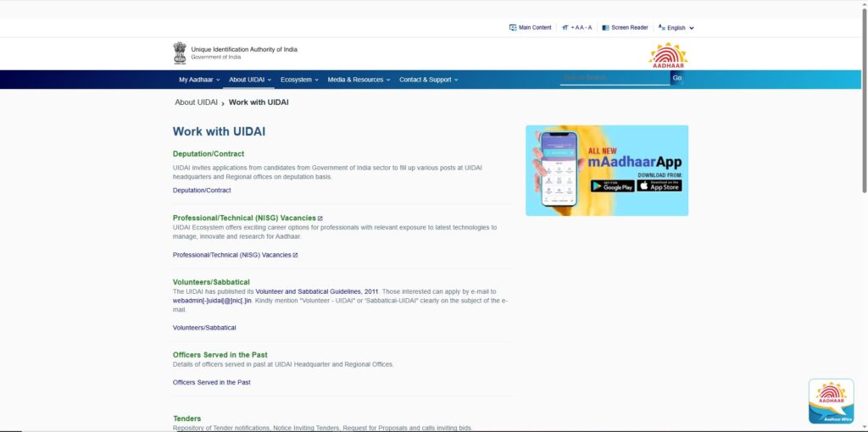This screenshot has width=868, height=432.
Task: Click the Screen Reader contrast icon
Action: click(605, 28)
